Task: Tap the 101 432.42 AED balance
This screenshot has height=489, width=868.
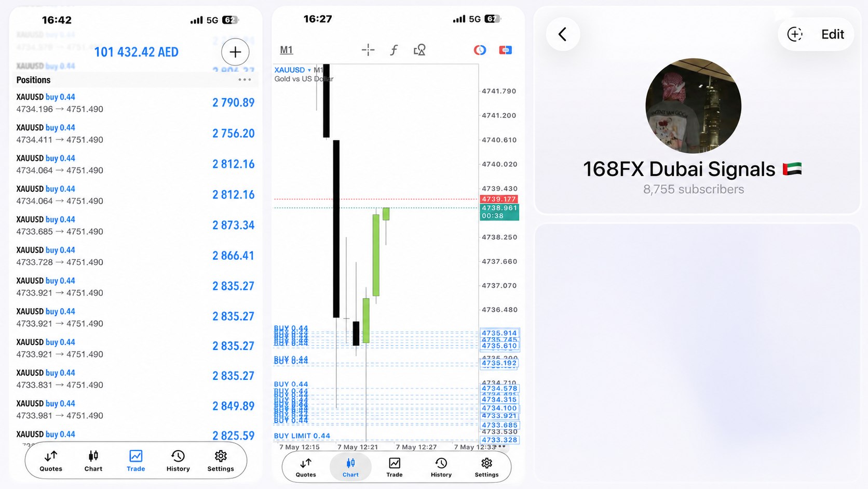Action: (x=136, y=52)
